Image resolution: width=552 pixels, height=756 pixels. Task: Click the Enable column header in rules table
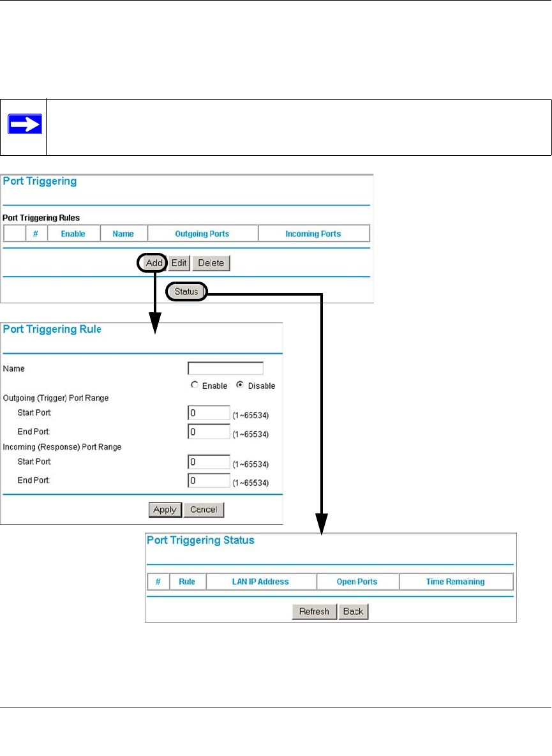point(73,233)
